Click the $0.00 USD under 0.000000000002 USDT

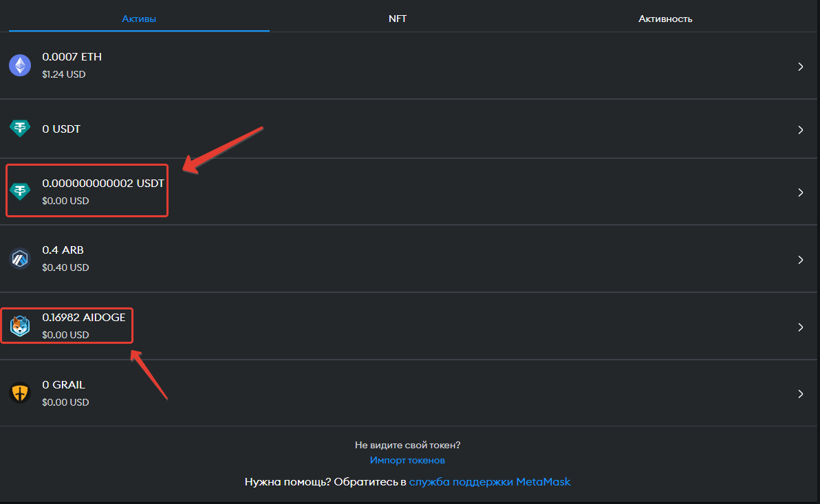click(65, 201)
